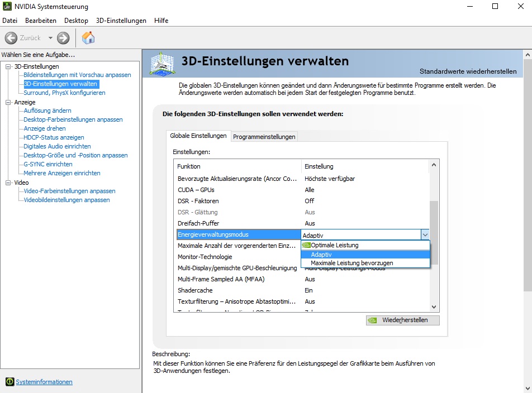This screenshot has height=393, width=532.
Task: Select the DSR - Faktoren row
Action: coord(303,201)
